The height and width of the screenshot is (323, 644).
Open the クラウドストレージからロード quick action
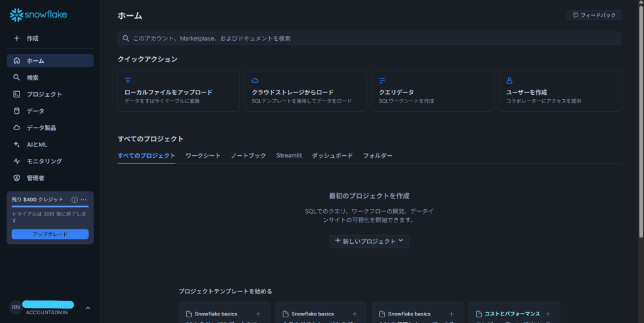click(306, 91)
